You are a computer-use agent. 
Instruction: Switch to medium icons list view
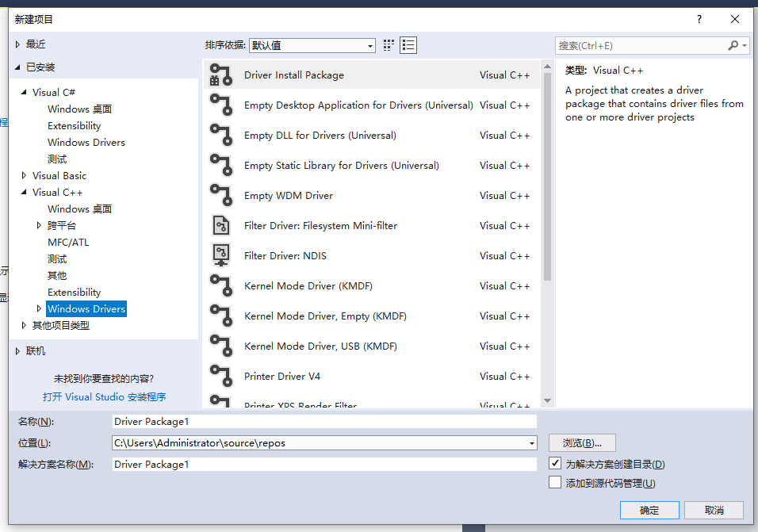pyautogui.click(x=408, y=45)
